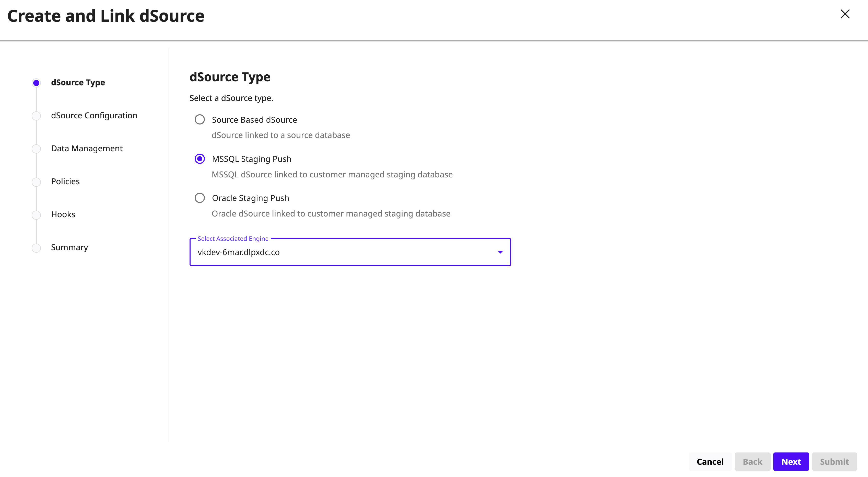
Task: Click the text 'dSource linked to a source database'
Action: pos(281,135)
